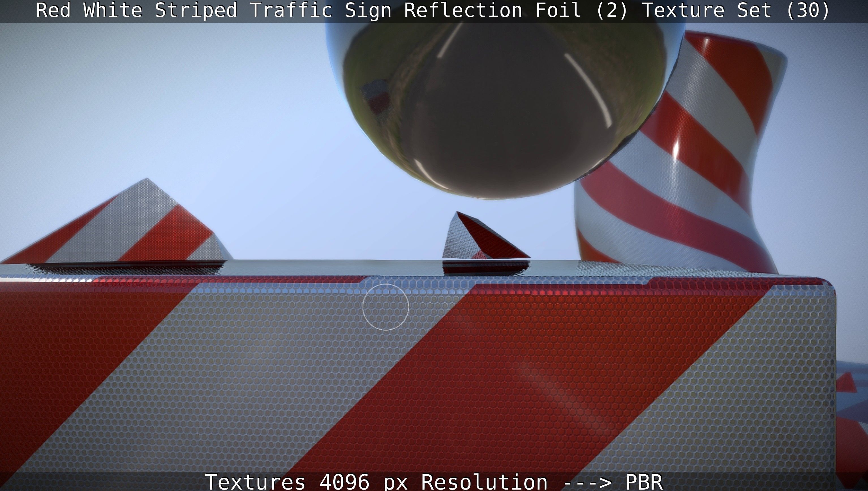Click the title text 'Red White Striped Traffic Sign Reflection Foil (2) Texture Set (30)'

(433, 10)
